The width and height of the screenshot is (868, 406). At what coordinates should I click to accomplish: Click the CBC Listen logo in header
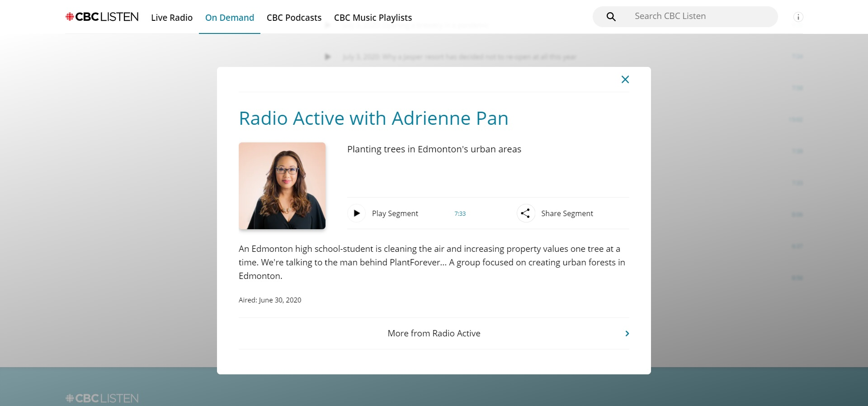click(102, 17)
